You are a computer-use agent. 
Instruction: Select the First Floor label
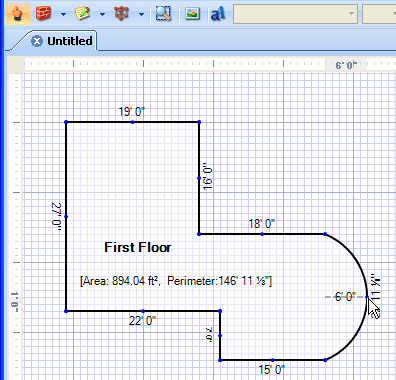[x=137, y=247]
